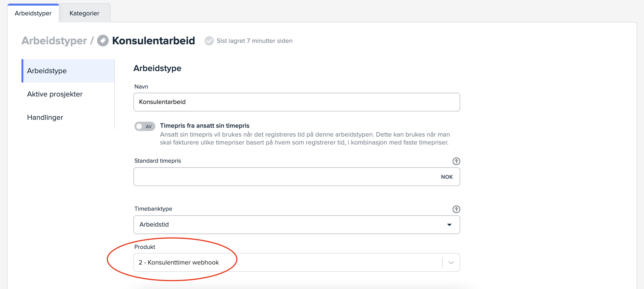Expand the Produkt dropdown chevron
Screen dimensions: 644x289
click(451, 262)
